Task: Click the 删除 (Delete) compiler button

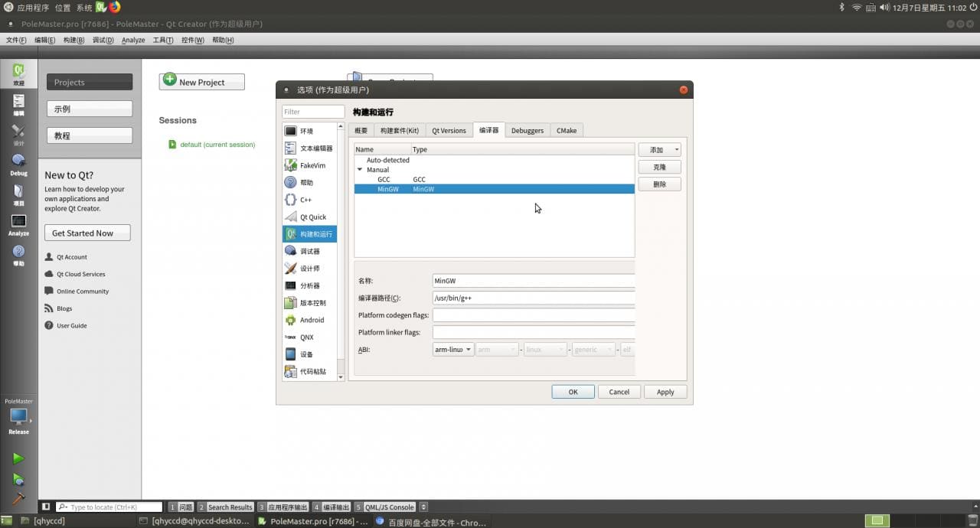Action: 659,184
